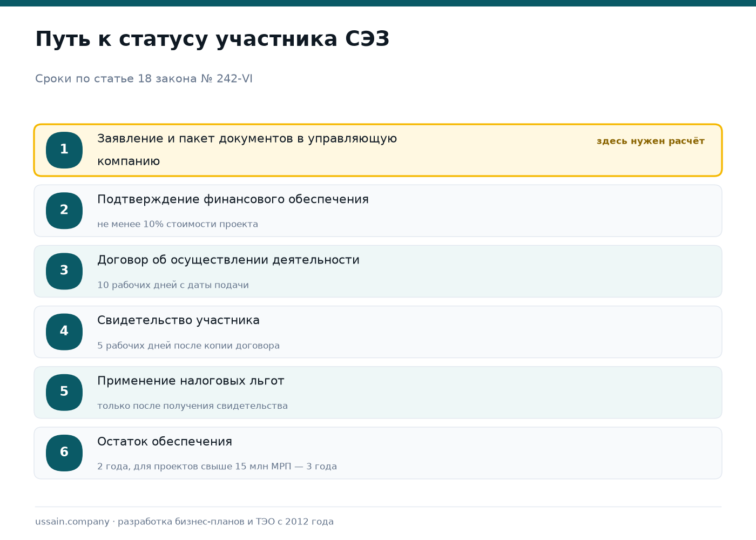This screenshot has width=756, height=540.
Task: Click the step 5 number badge
Action: (x=64, y=392)
